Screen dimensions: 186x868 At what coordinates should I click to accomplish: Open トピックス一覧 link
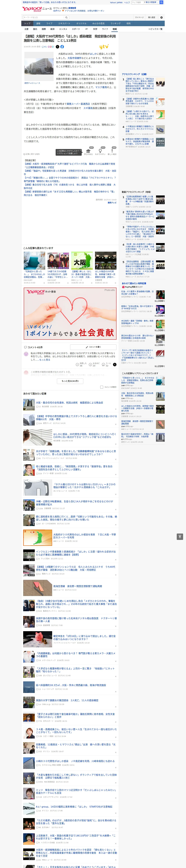click(155, 29)
